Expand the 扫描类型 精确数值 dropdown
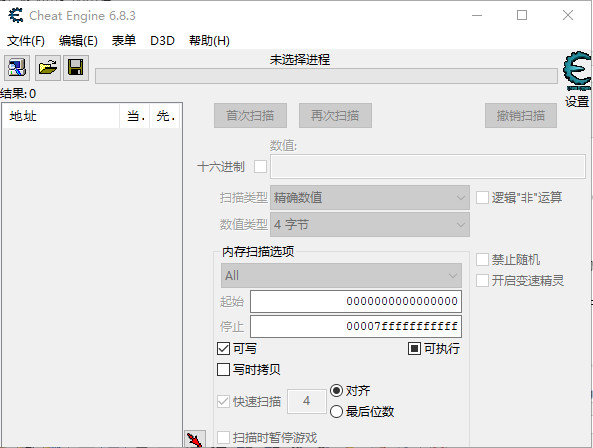This screenshot has width=593, height=448. point(370,197)
